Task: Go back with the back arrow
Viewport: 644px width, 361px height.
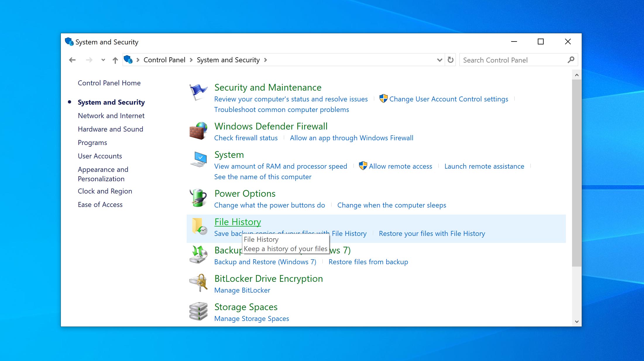Action: click(x=72, y=60)
